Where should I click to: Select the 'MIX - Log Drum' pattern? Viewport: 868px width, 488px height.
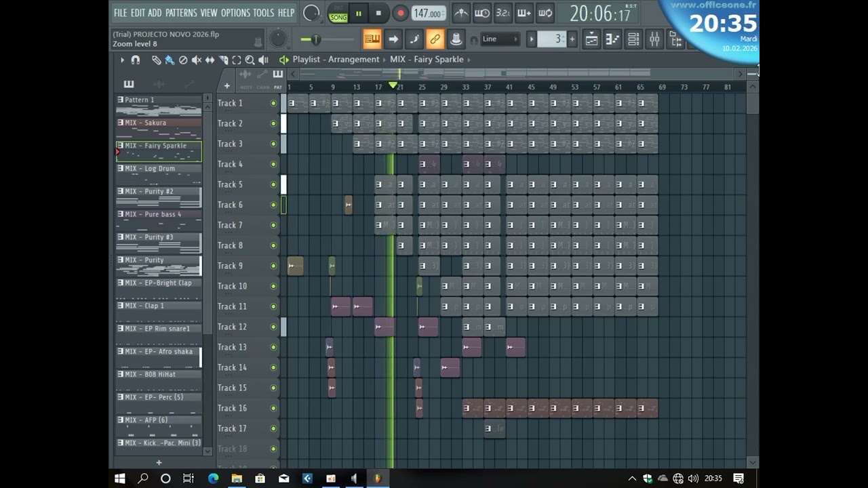coord(159,174)
